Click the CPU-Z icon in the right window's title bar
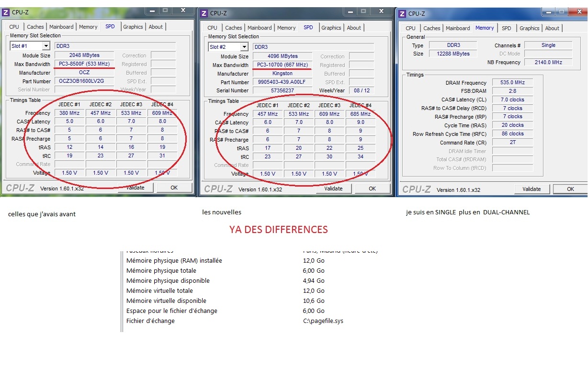Viewport: 588px width, 378px height. [402, 14]
